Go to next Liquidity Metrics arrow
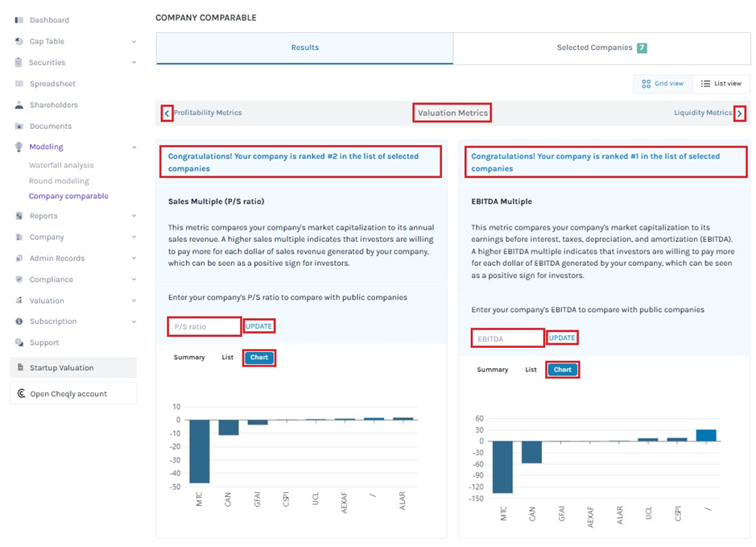 (x=739, y=114)
